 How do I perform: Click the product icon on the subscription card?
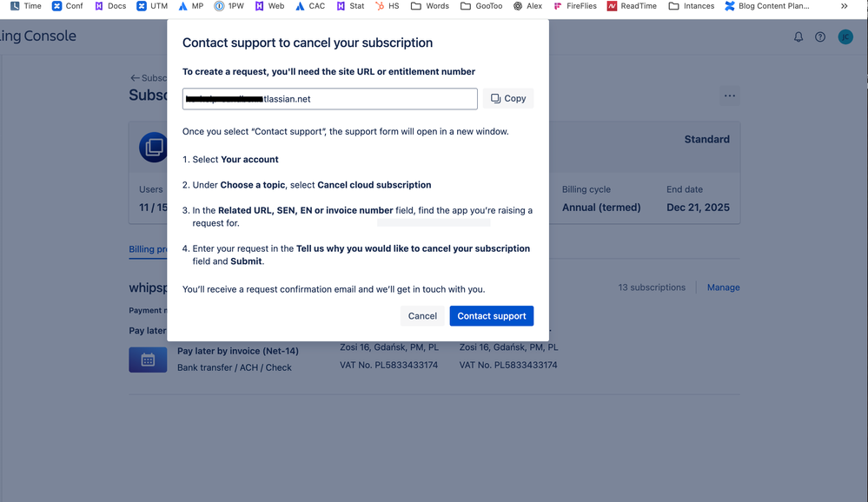pos(153,147)
